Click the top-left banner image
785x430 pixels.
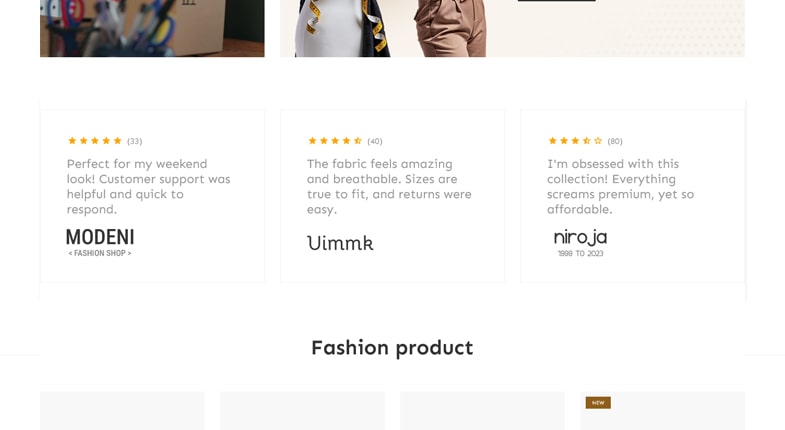click(152, 28)
